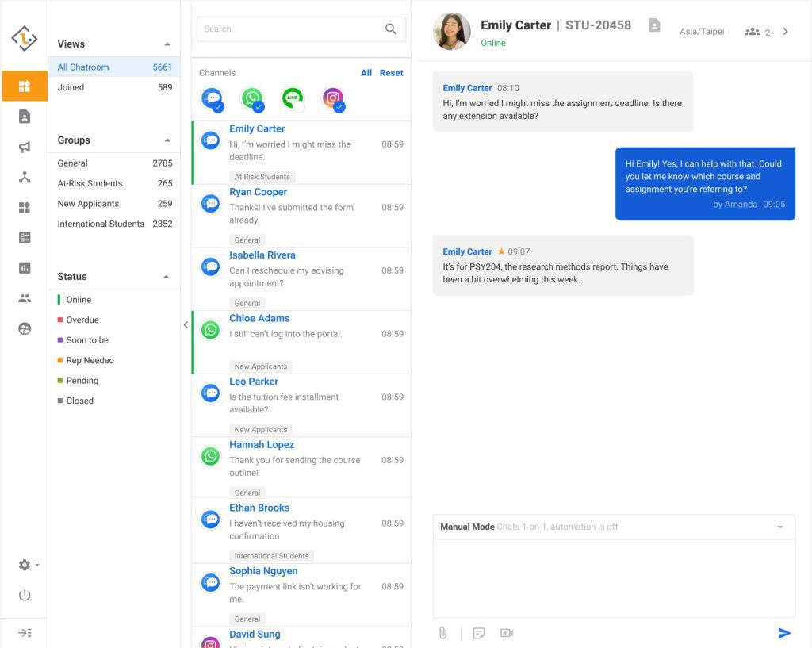Viewport: 812px width, 648px height.
Task: Click the bar chart reports icon
Action: tap(25, 268)
